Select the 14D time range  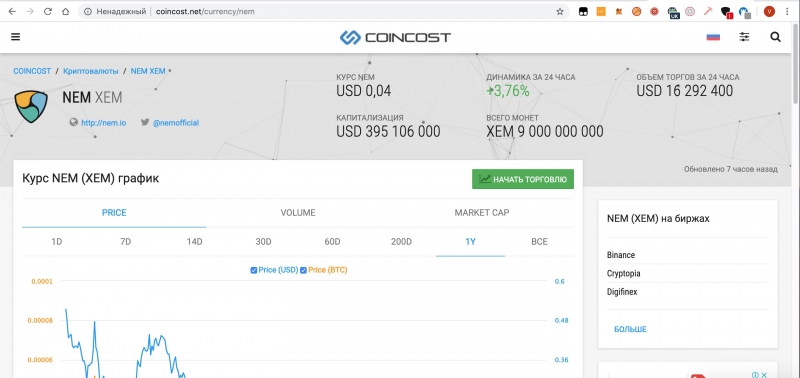tap(194, 242)
